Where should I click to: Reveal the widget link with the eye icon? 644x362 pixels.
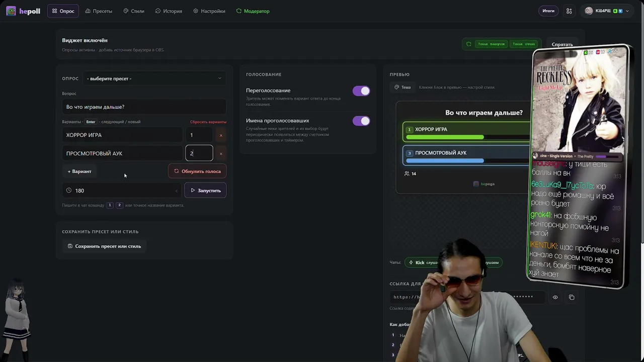[555, 298]
